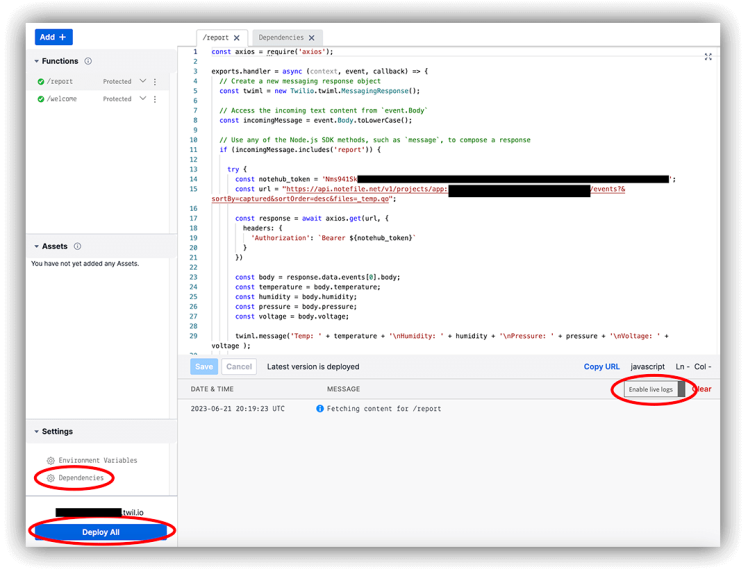Switch to the /report tab
The height and width of the screenshot is (576, 748).
(x=216, y=38)
